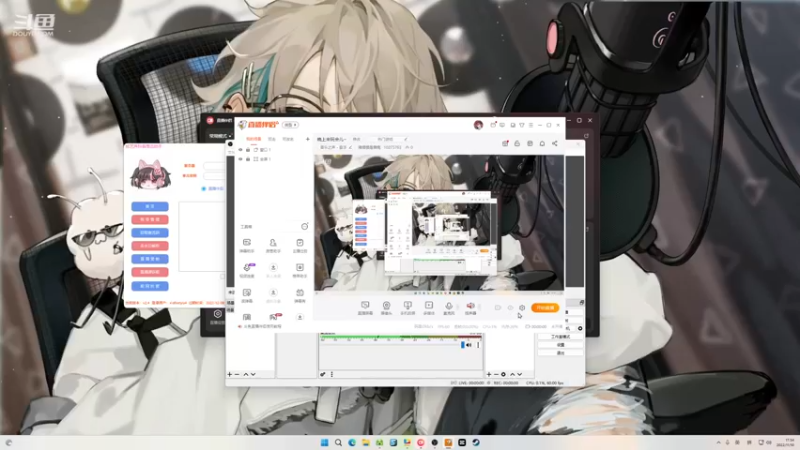Select the blue radio option in helper window

pyautogui.click(x=204, y=189)
